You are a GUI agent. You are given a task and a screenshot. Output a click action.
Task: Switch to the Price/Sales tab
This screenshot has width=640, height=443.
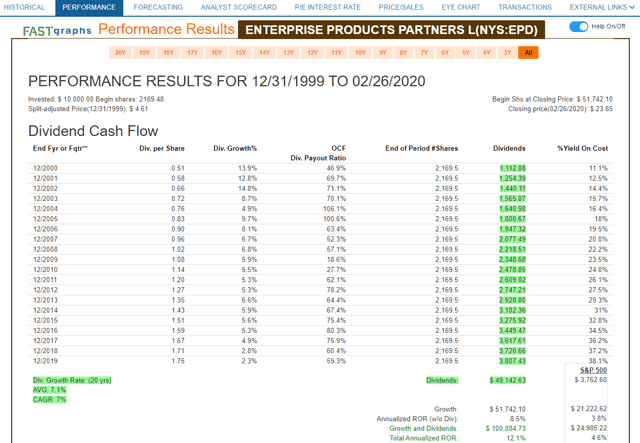pyautogui.click(x=401, y=7)
